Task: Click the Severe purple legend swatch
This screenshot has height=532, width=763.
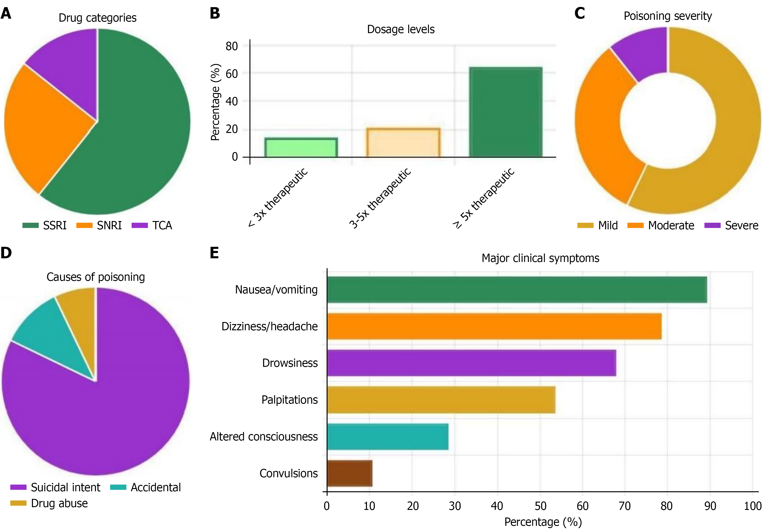Action: click(x=712, y=225)
